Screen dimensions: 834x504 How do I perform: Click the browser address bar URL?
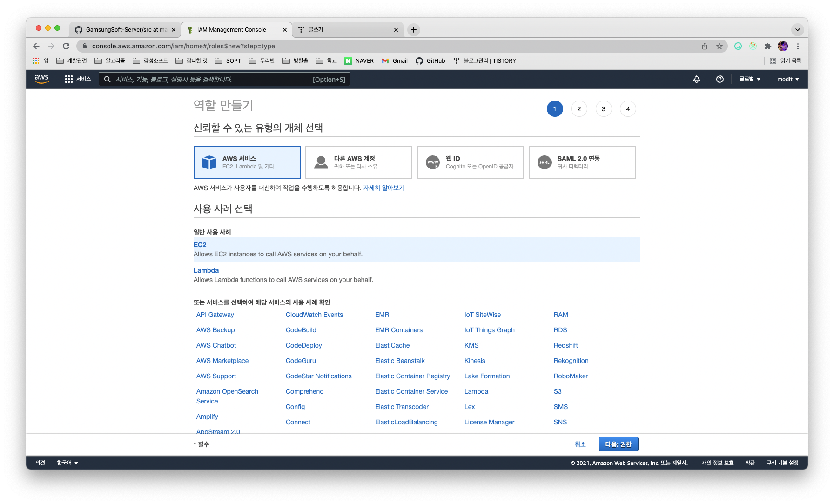(x=183, y=46)
